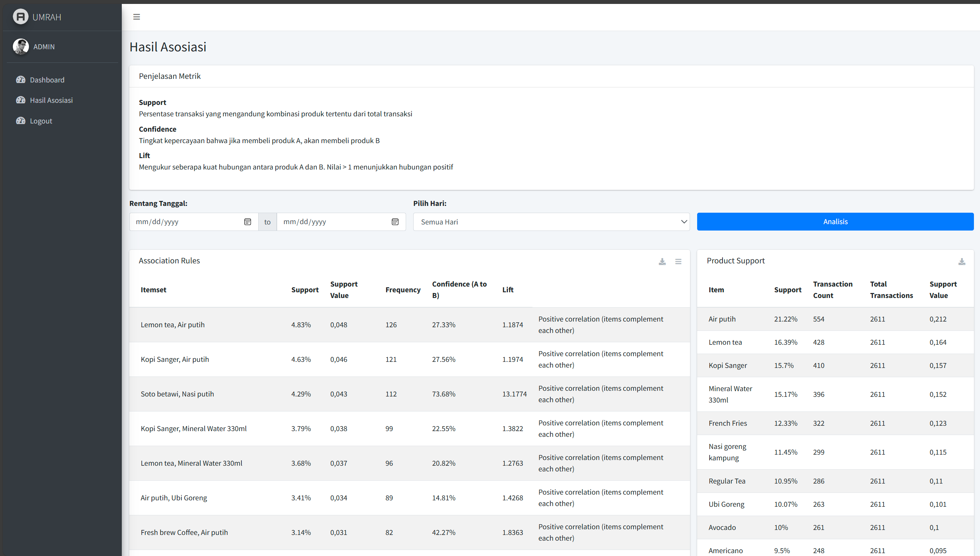Download Product Support table
The image size is (980, 556).
click(962, 262)
